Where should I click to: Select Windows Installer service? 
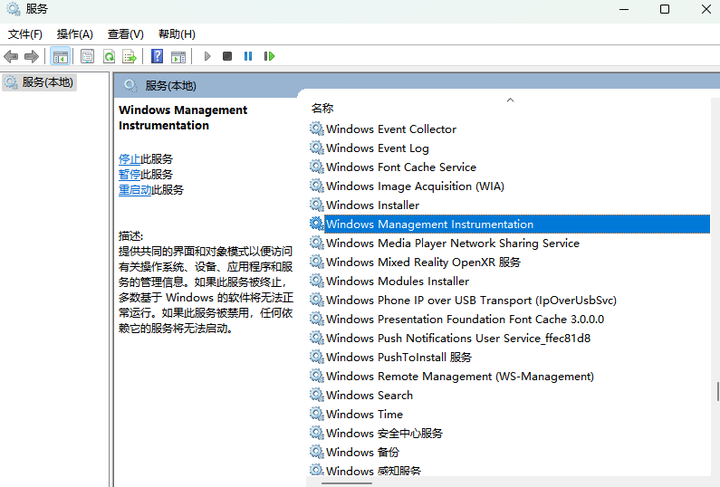[x=372, y=205]
